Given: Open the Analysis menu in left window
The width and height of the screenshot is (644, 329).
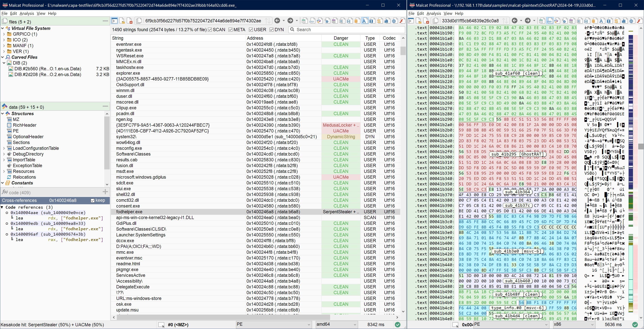Looking at the screenshot, I should tap(27, 13).
